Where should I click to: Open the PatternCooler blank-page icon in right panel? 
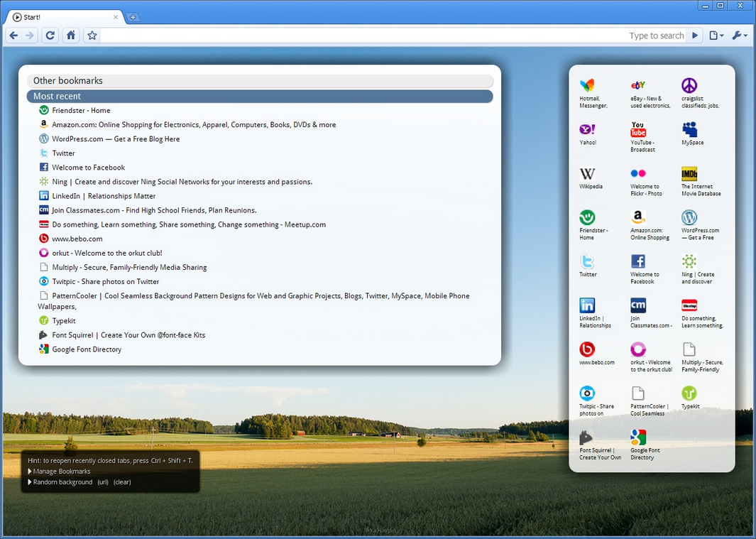(x=638, y=393)
